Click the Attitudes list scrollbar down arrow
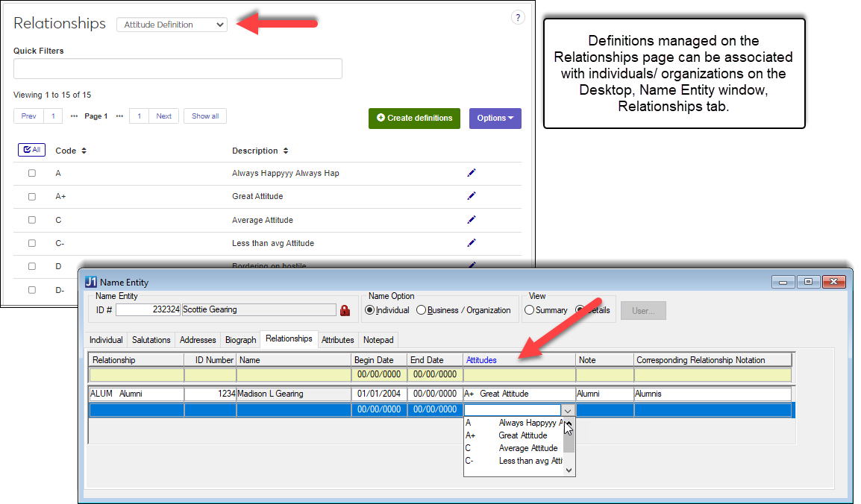Viewport: 861px width, 504px height. pos(569,470)
